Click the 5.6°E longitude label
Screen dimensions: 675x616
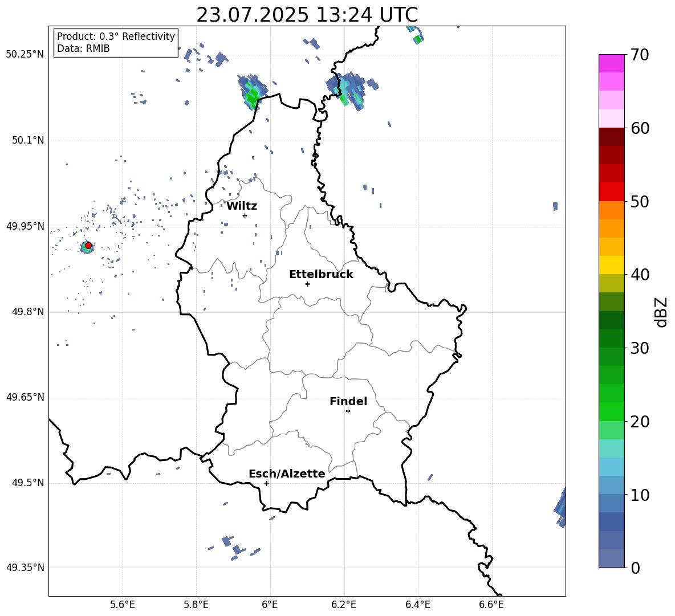click(123, 605)
